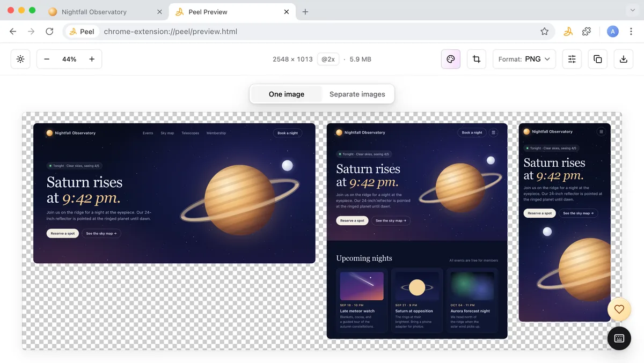The height and width of the screenshot is (363, 644).
Task: Open the adjustment sliders settings
Action: pos(572,59)
